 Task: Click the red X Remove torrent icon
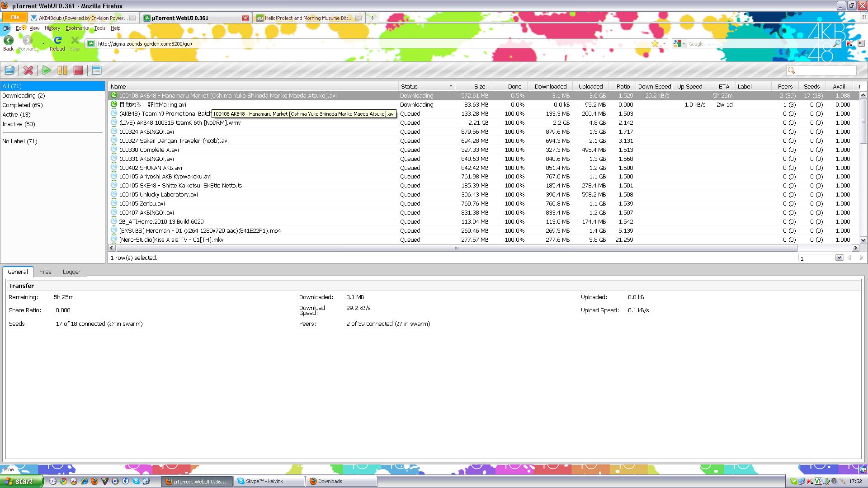tap(28, 70)
